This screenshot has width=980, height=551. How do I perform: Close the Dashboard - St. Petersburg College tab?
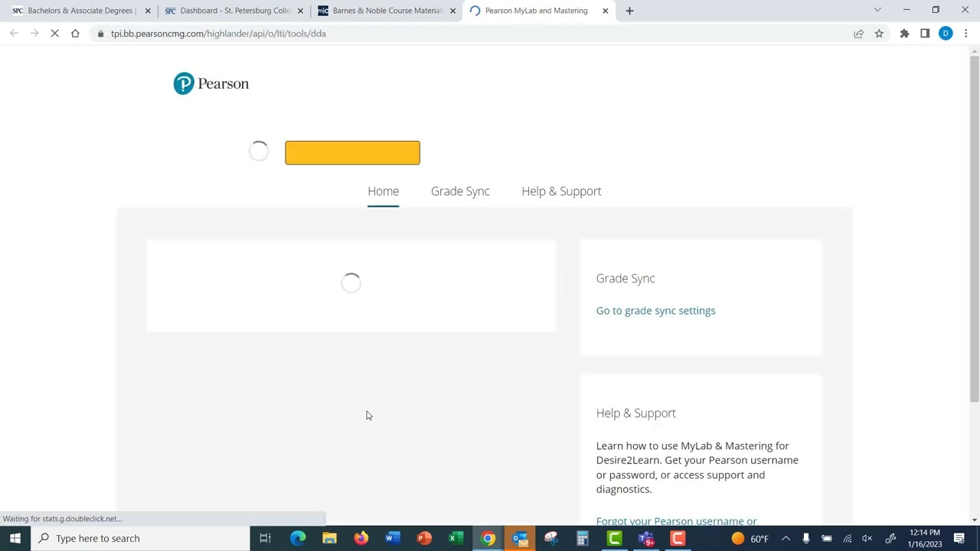click(x=300, y=11)
